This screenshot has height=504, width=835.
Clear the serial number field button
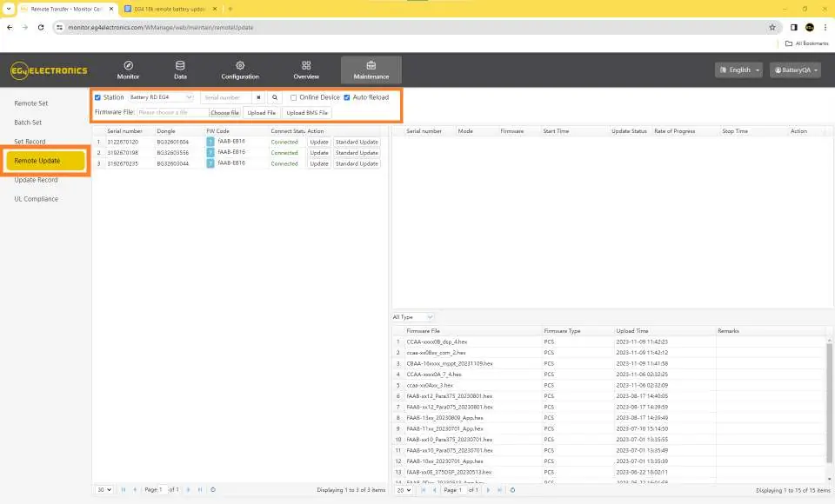[258, 97]
